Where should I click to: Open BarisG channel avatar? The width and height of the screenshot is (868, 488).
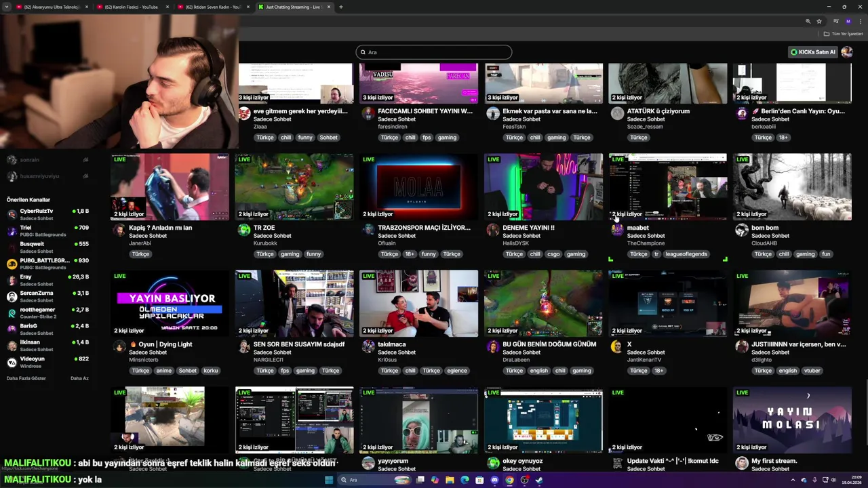[x=12, y=329]
